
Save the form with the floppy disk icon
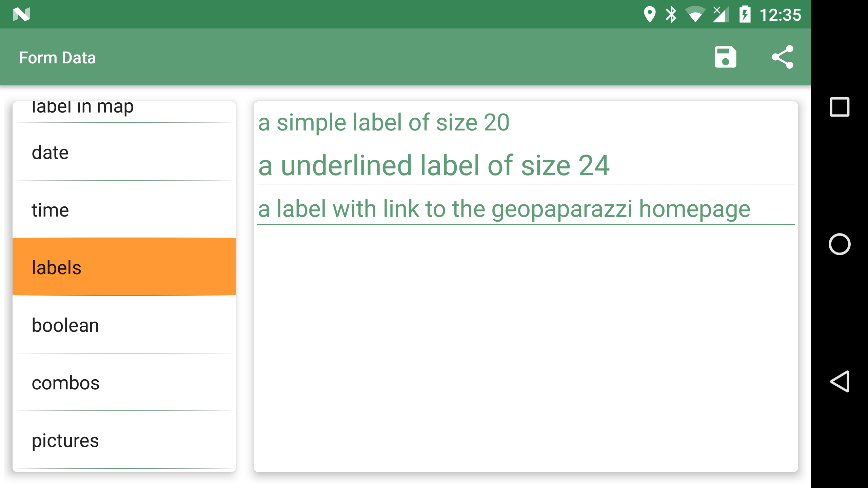coord(725,57)
